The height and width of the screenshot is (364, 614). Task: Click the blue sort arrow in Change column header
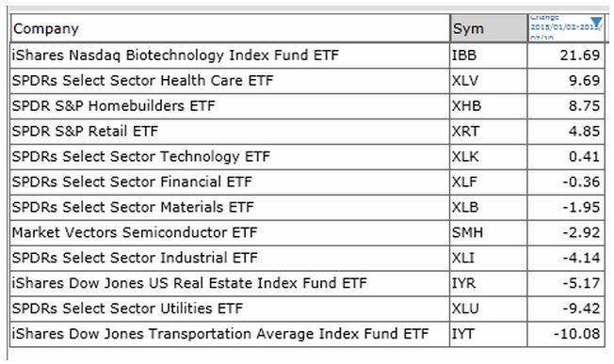pyautogui.click(x=596, y=22)
